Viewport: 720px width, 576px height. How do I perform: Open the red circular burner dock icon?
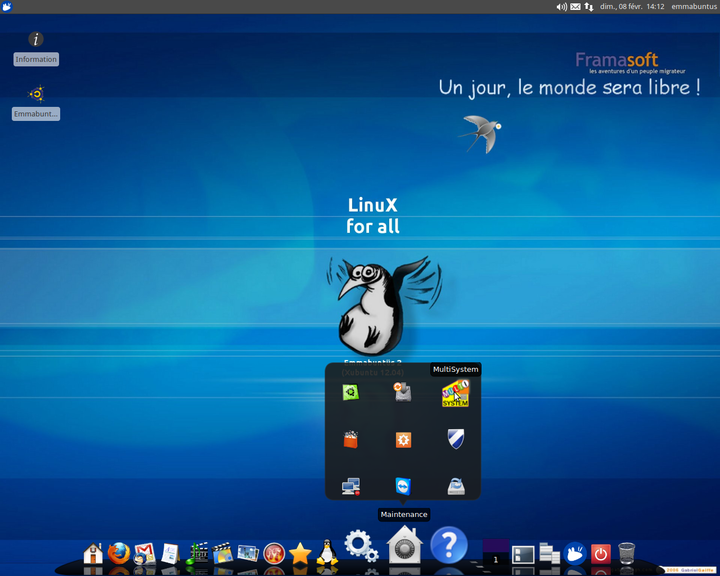(274, 554)
